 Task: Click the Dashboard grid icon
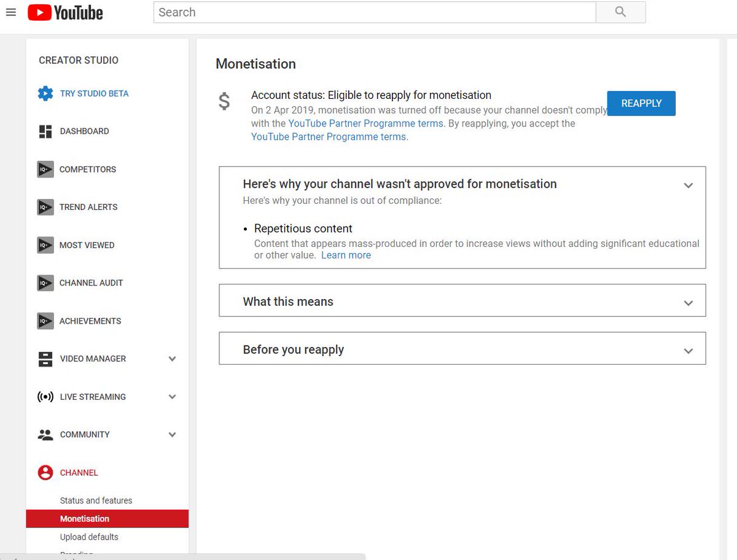(45, 131)
